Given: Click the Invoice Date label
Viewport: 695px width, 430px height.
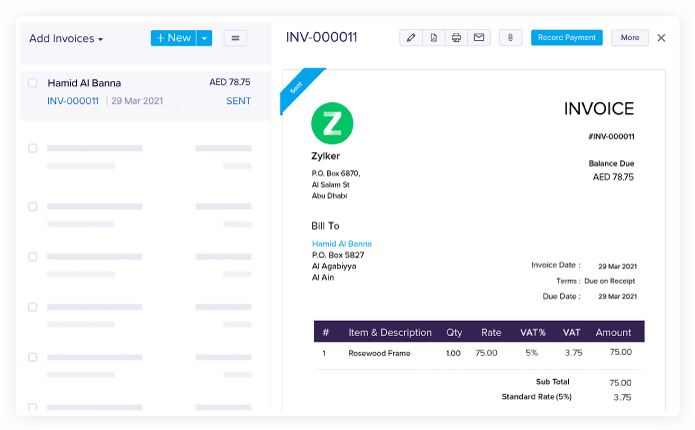Looking at the screenshot, I should coord(556,265).
